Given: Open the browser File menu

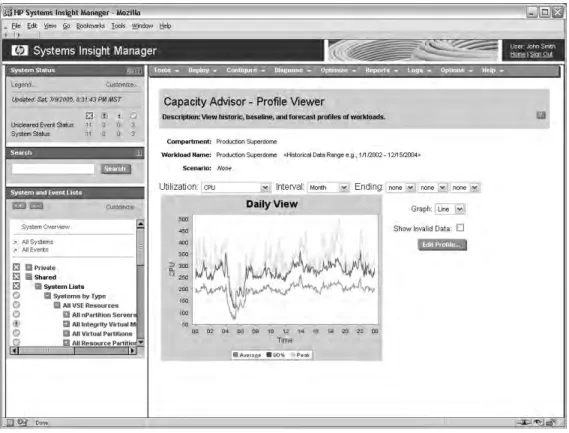Looking at the screenshot, I should pyautogui.click(x=16, y=26).
